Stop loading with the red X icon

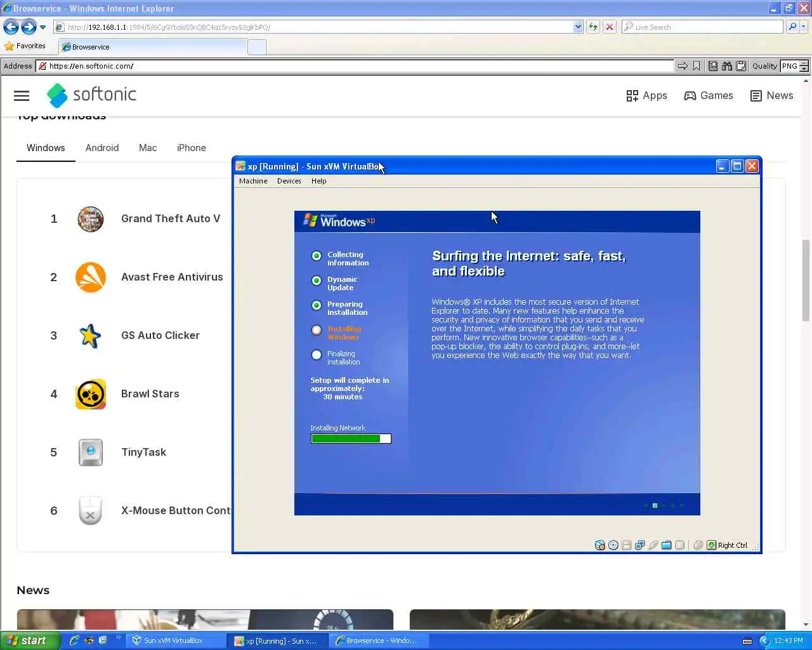(x=609, y=27)
